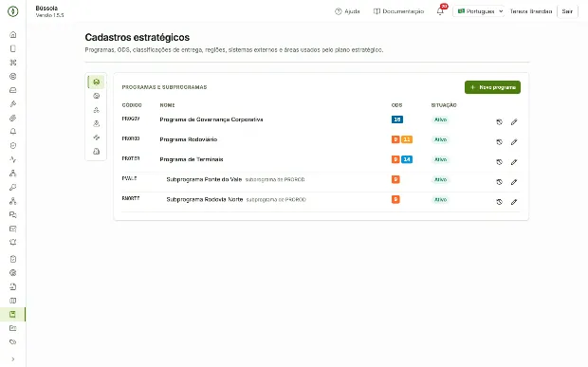
Task: Open the target circle icon in sidebar
Action: [x=12, y=77]
